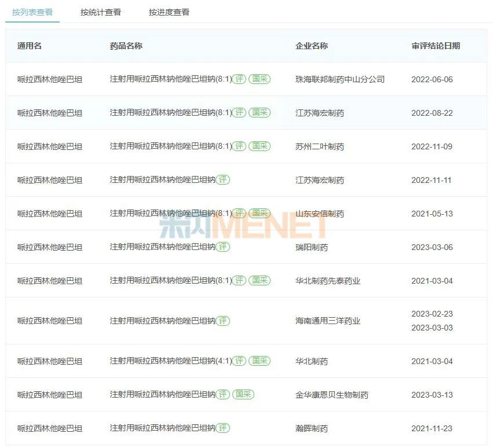Click 国采 badge in 金华康恩贝生物制药 row

pyautogui.click(x=243, y=394)
